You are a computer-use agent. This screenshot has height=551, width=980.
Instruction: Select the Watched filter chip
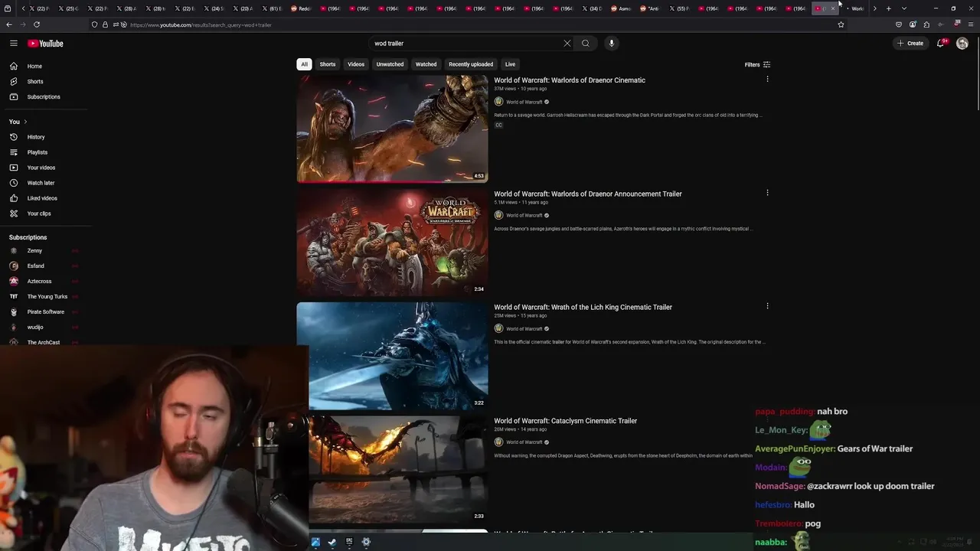426,64
